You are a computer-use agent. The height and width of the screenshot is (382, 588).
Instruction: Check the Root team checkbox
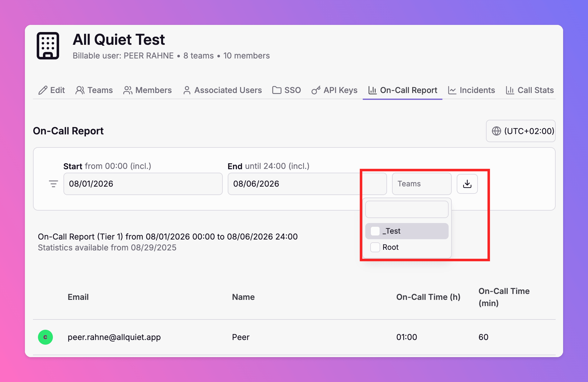375,247
